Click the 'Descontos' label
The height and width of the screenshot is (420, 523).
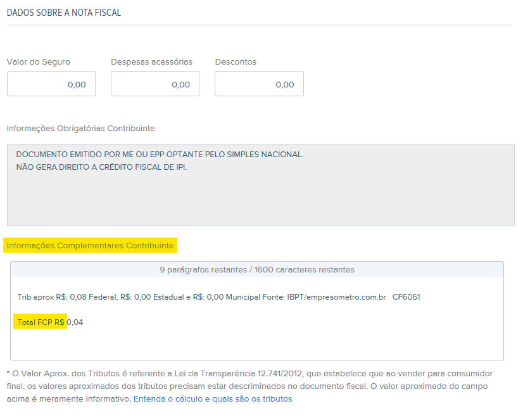pos(236,62)
